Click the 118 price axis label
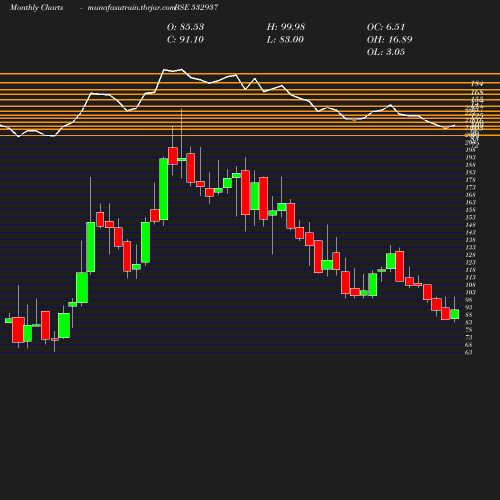500x500 pixels. click(470, 270)
